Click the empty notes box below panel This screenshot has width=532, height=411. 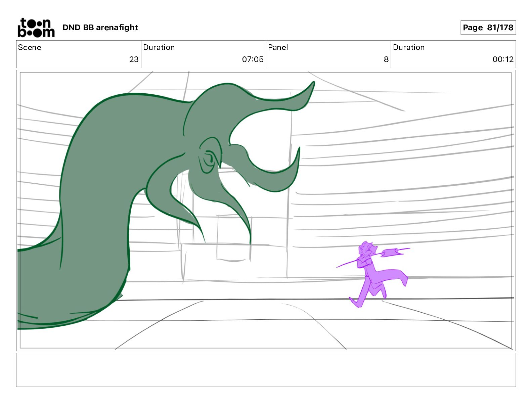[x=266, y=370]
